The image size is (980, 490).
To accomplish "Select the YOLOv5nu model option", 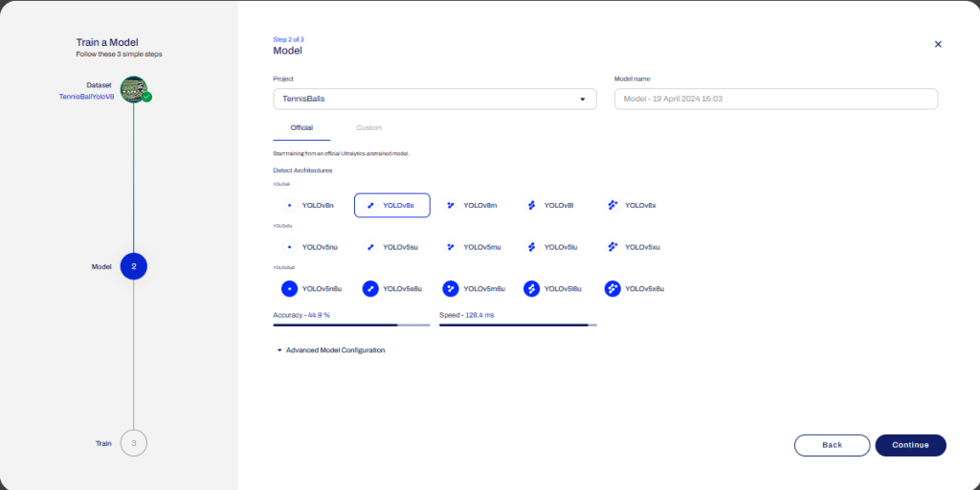I will pyautogui.click(x=311, y=247).
